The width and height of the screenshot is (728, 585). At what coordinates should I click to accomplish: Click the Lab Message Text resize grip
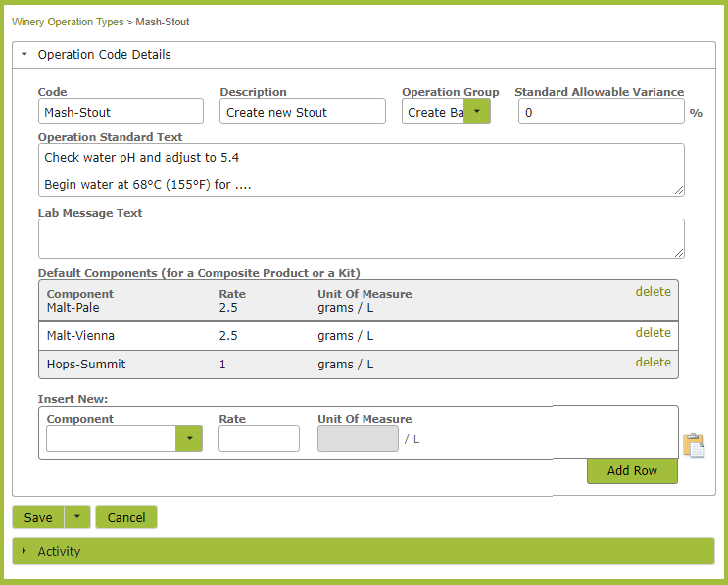click(679, 253)
